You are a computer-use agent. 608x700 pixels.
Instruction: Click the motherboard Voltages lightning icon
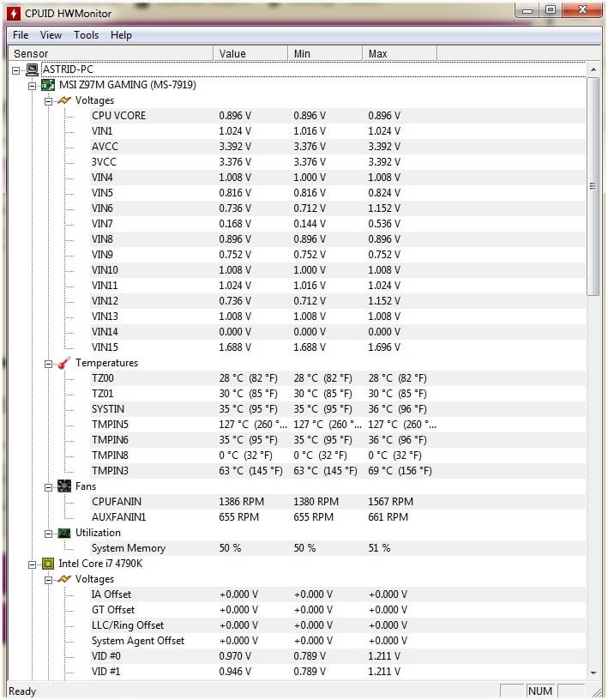(64, 100)
